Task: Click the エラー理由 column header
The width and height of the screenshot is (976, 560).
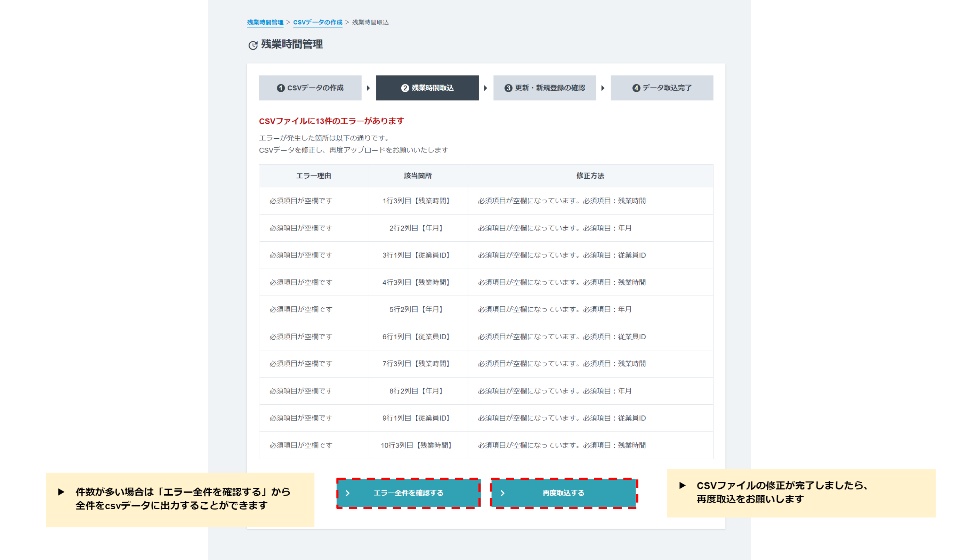Action: point(313,176)
